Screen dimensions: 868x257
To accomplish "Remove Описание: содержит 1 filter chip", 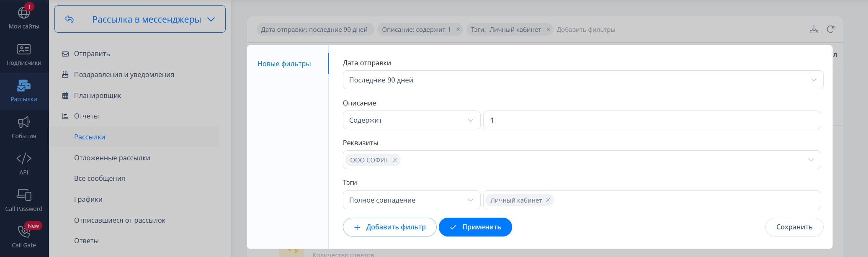I will pyautogui.click(x=458, y=30).
